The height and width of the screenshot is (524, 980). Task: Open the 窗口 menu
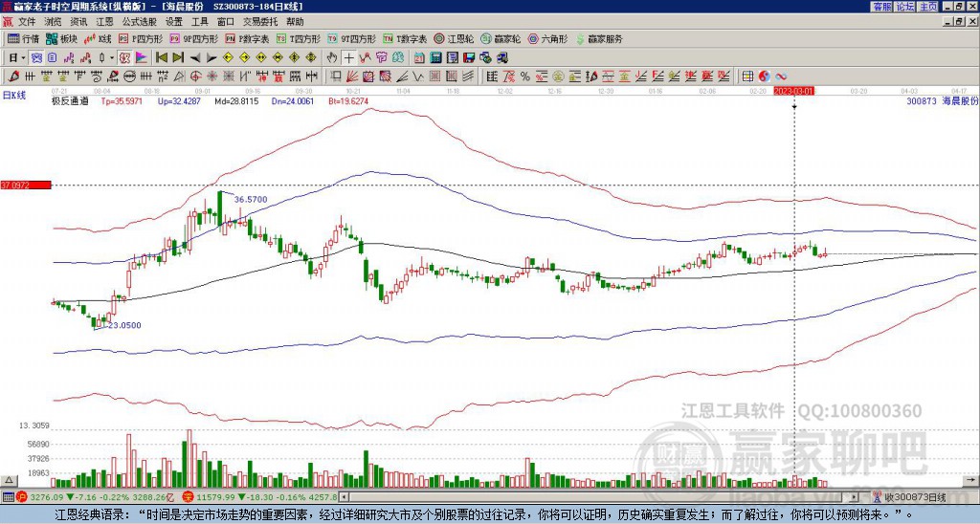click(x=226, y=22)
